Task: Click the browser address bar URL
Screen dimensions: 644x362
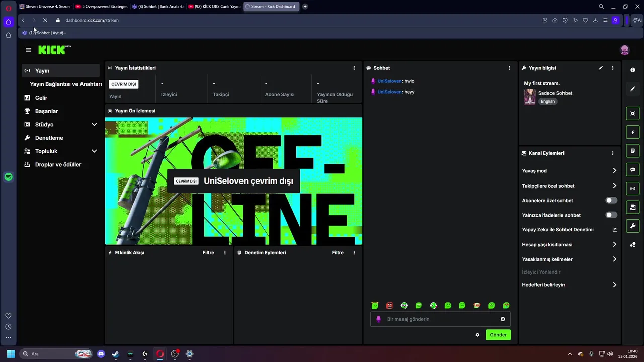Action: tap(92, 20)
